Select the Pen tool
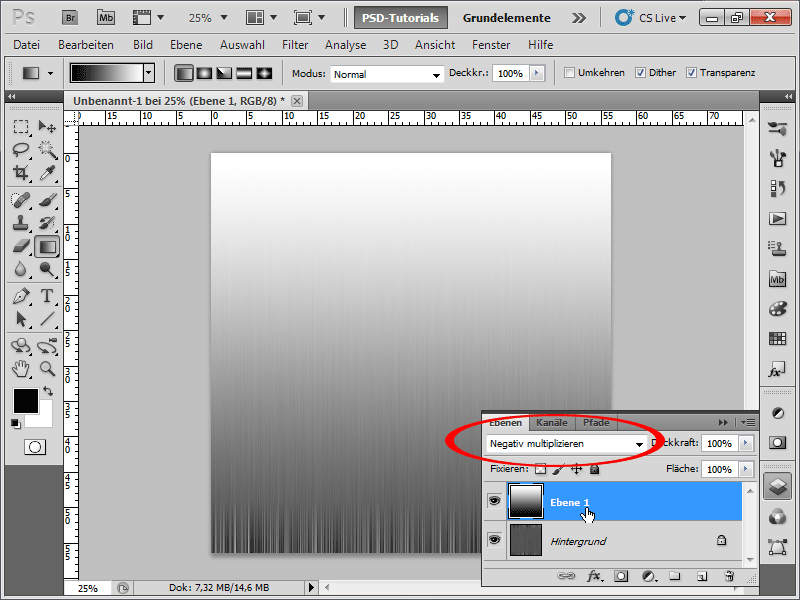The image size is (800, 600). coord(21,296)
